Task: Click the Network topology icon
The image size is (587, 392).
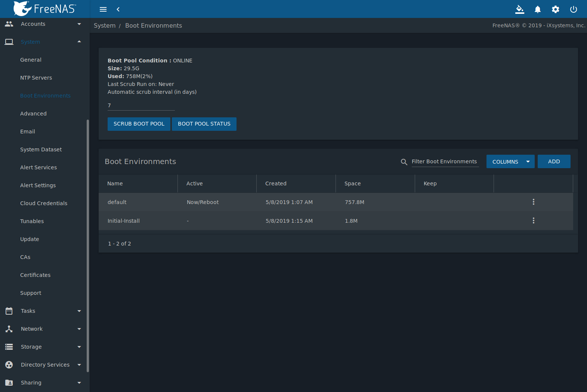Action: (9, 329)
